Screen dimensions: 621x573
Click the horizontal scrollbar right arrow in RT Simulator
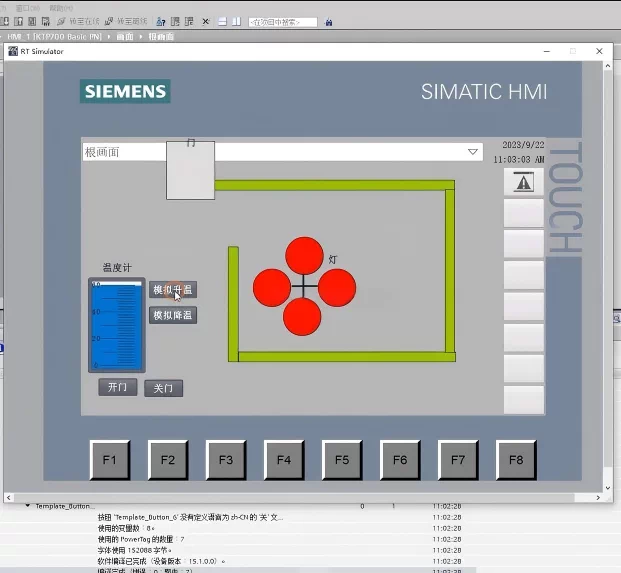(598, 498)
